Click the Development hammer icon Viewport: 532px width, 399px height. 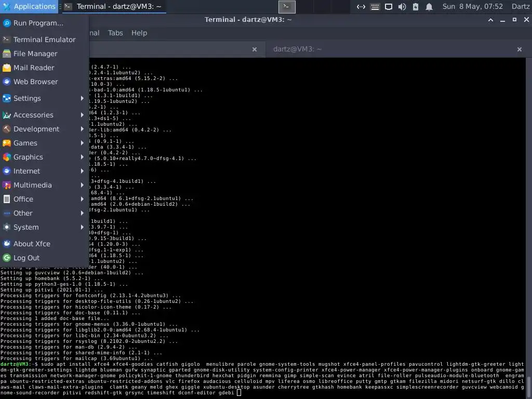6,129
